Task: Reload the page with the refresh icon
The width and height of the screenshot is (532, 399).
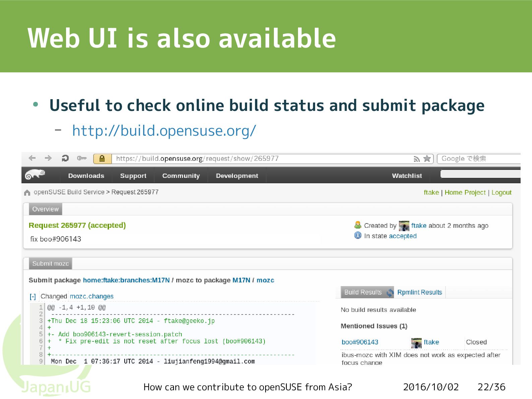Action: click(x=65, y=158)
